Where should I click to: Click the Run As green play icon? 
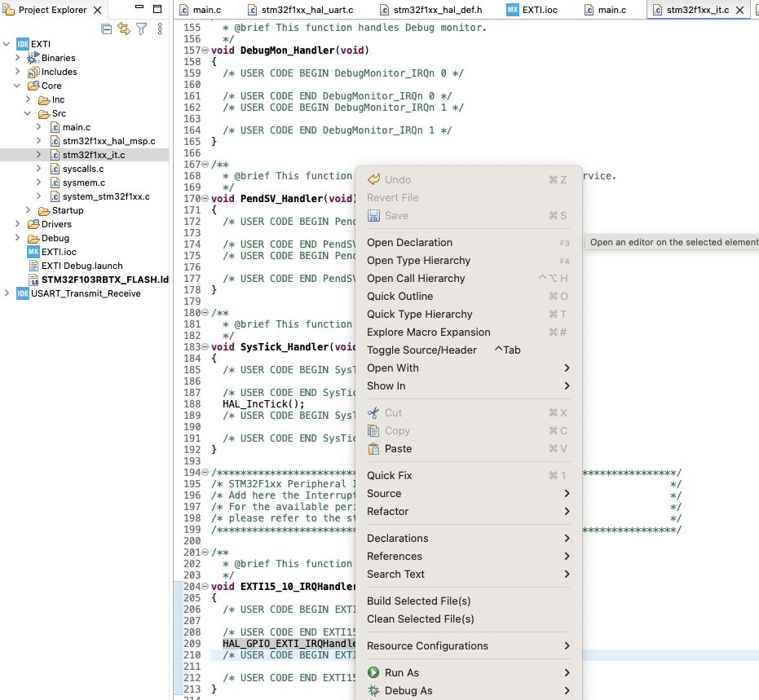click(373, 673)
